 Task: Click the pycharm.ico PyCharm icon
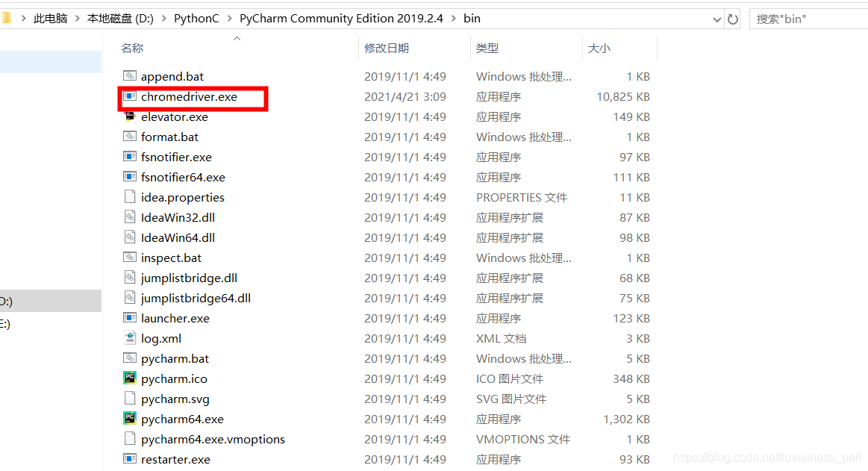pyautogui.click(x=130, y=378)
